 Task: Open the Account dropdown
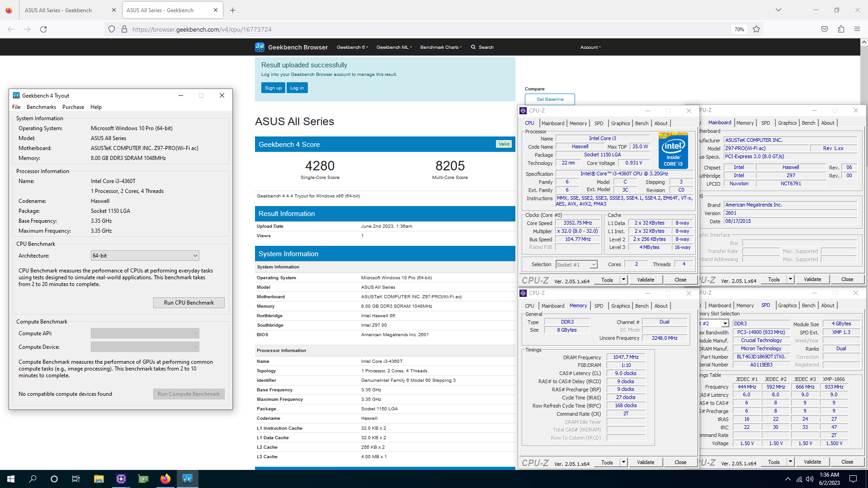[x=590, y=47]
